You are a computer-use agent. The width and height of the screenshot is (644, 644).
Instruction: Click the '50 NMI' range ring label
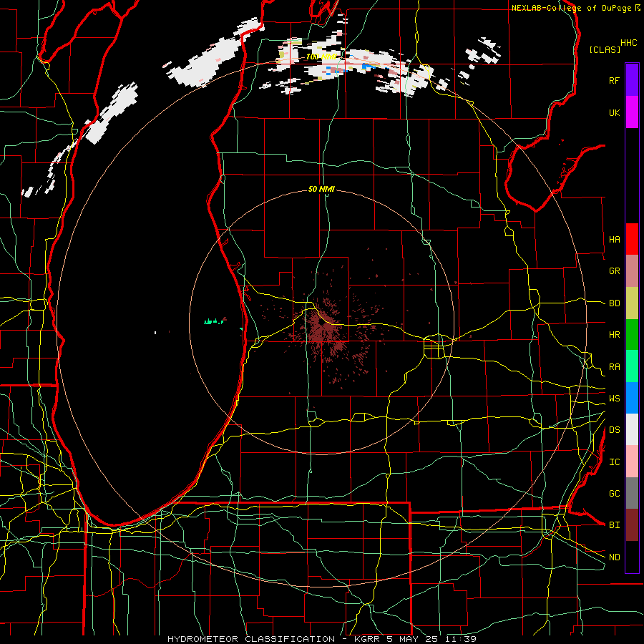click(321, 189)
